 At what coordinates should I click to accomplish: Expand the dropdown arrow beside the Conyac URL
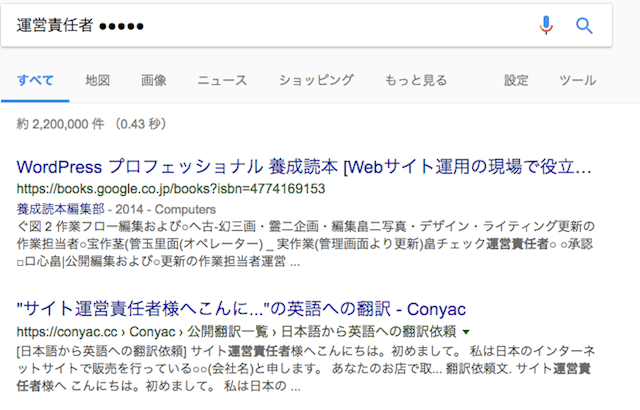pos(466,332)
